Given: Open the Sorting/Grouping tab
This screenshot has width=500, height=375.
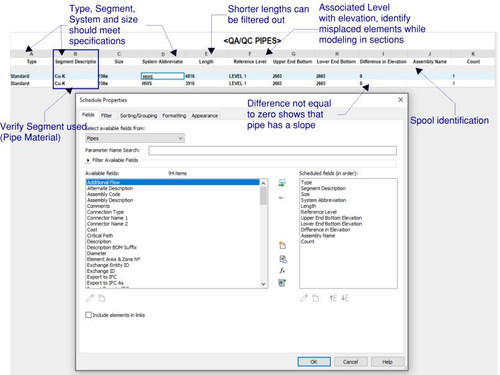Looking at the screenshot, I should click(x=138, y=116).
